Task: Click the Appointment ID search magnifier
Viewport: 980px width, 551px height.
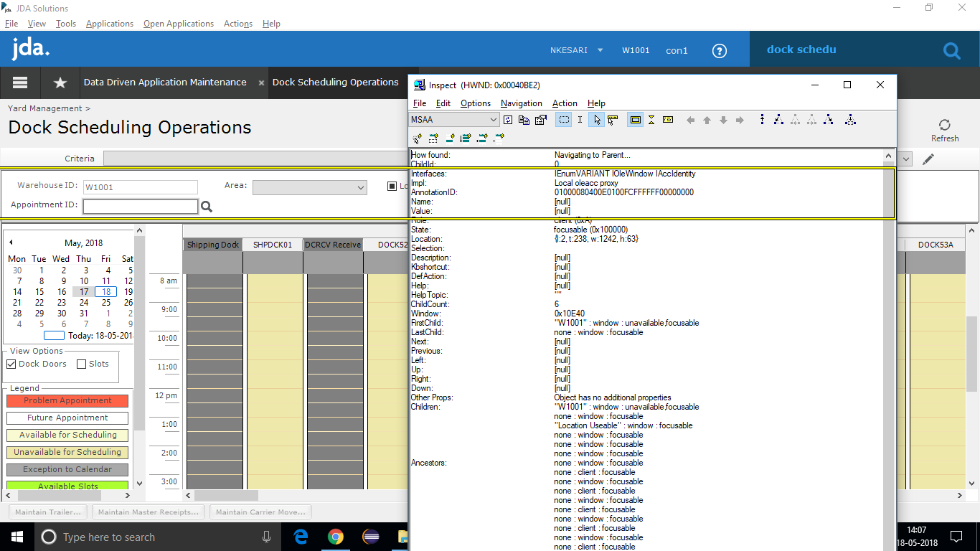Action: (x=206, y=206)
